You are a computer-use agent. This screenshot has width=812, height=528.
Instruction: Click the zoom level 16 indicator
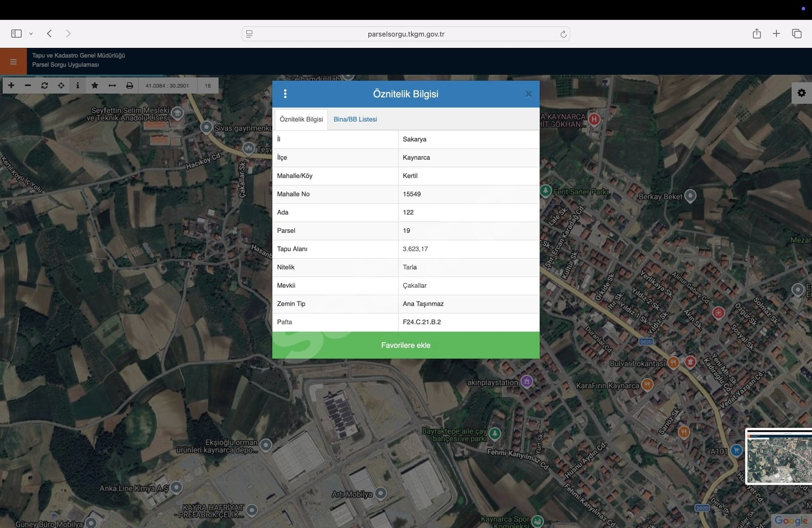coord(208,86)
